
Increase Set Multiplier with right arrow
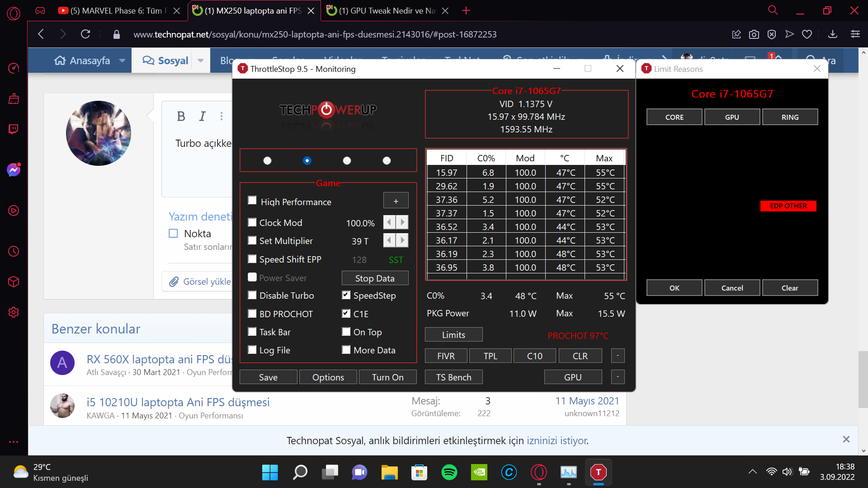[x=402, y=240]
